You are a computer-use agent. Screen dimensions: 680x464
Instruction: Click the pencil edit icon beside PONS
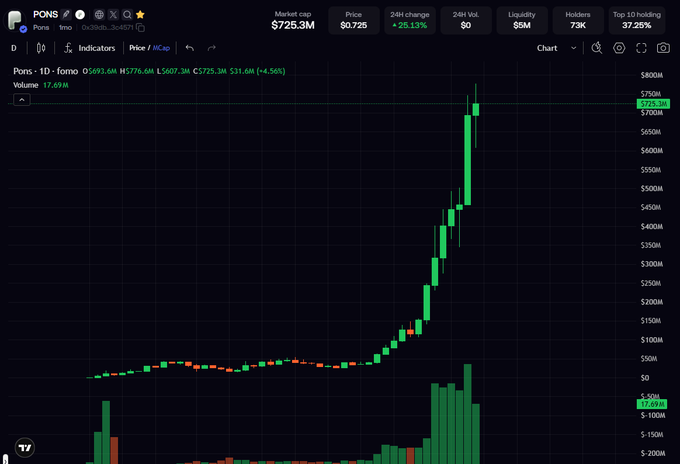(66, 14)
